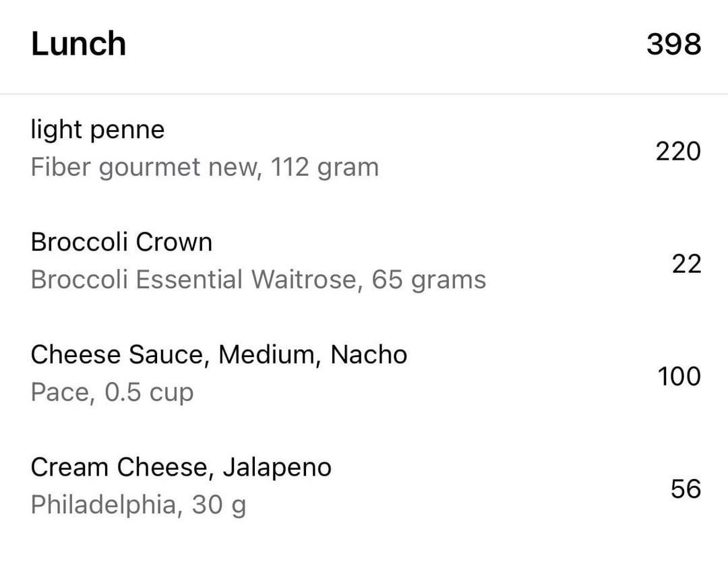The image size is (728, 566).
Task: Click the word Nacho in cheese sauce title
Action: tap(369, 354)
